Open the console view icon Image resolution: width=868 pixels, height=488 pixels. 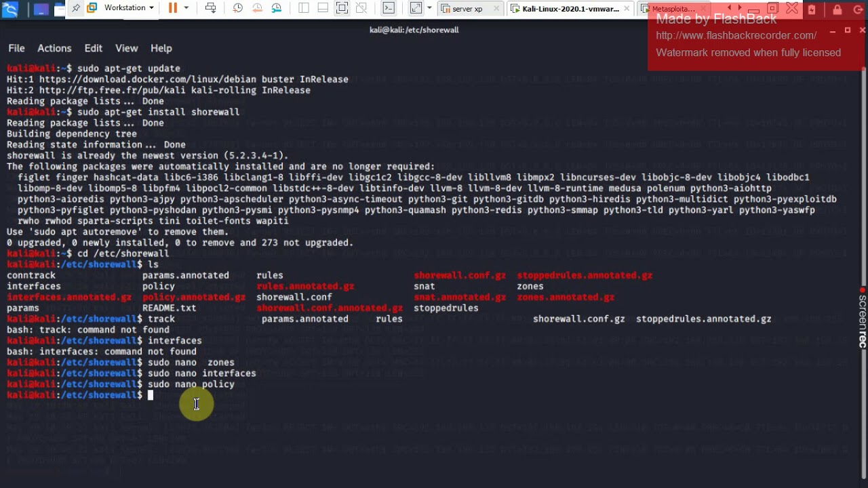tap(388, 8)
